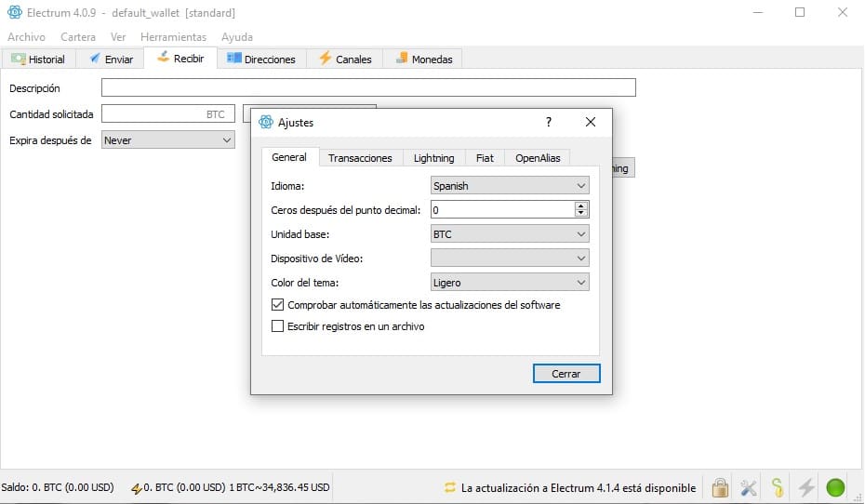Viewport: 865px width, 504px height.
Task: Open the Ver menu
Action: (118, 37)
